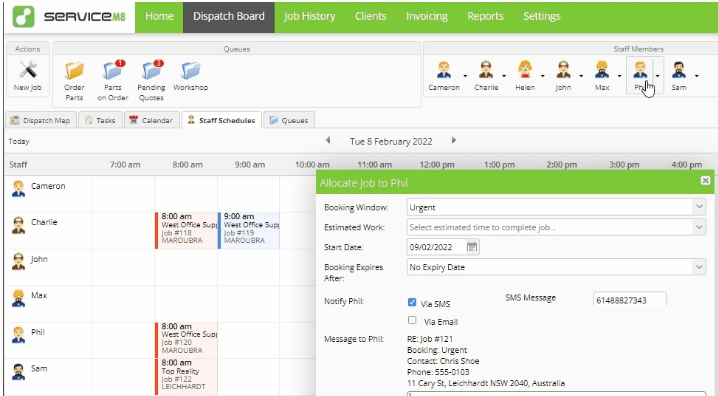718x396 pixels.
Task: Enable the Via Email notification checkbox
Action: tap(412, 320)
